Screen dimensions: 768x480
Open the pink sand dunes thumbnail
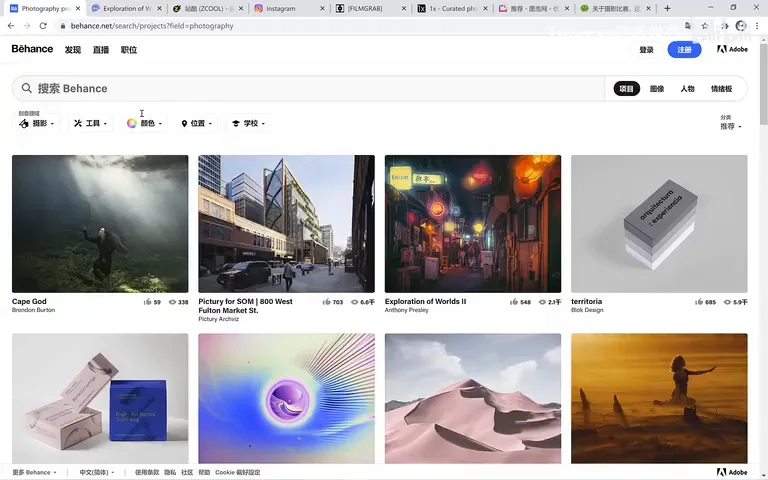pyautogui.click(x=473, y=399)
